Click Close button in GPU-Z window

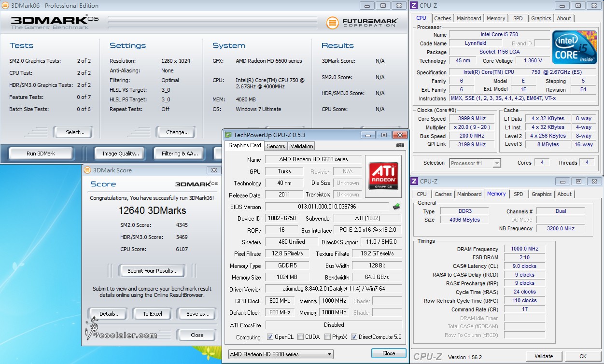point(389,353)
